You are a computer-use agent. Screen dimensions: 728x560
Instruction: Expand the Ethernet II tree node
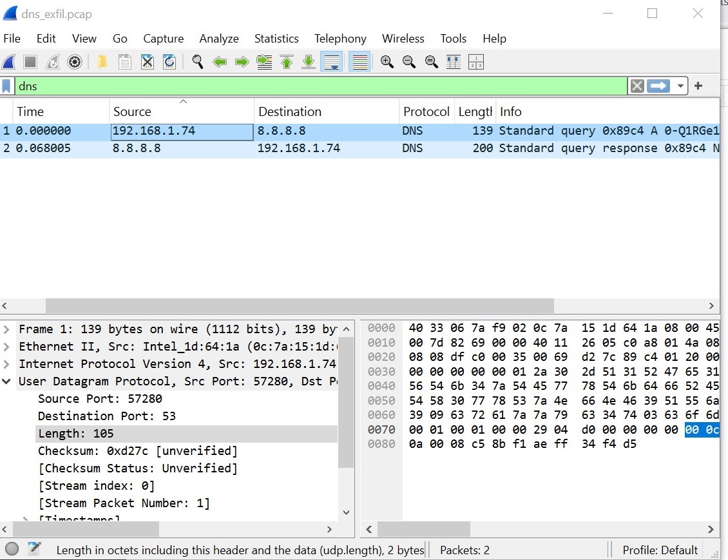(6, 347)
